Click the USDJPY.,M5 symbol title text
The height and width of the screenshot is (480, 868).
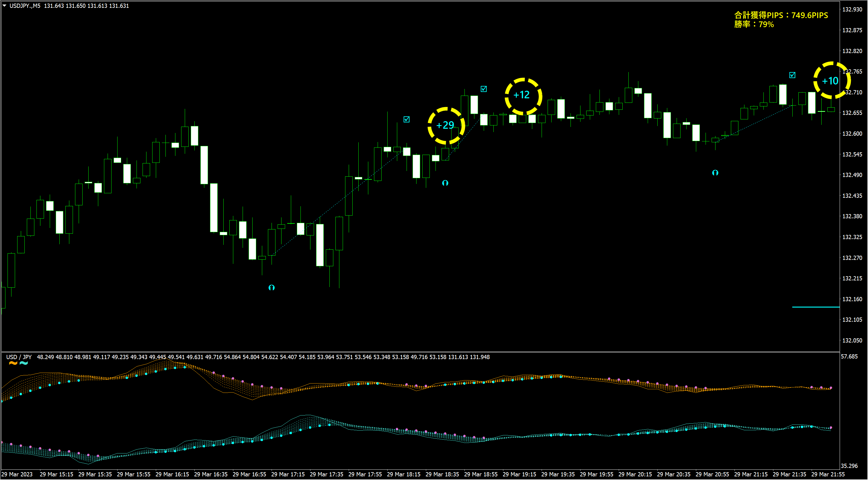click(25, 6)
